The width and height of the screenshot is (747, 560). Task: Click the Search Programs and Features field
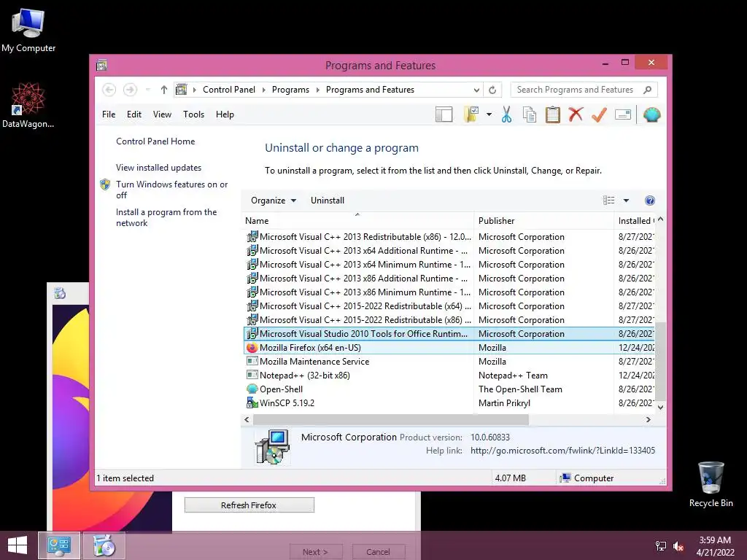tap(584, 90)
